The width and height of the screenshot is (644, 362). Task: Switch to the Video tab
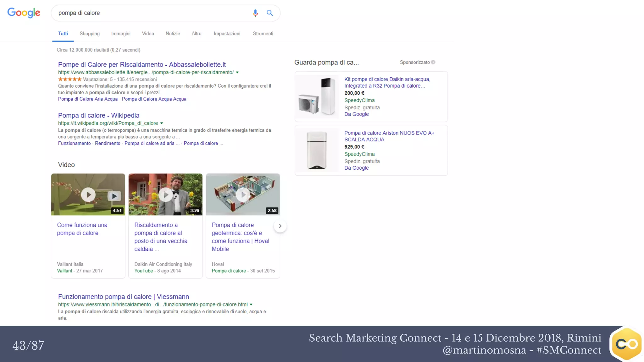point(148,34)
